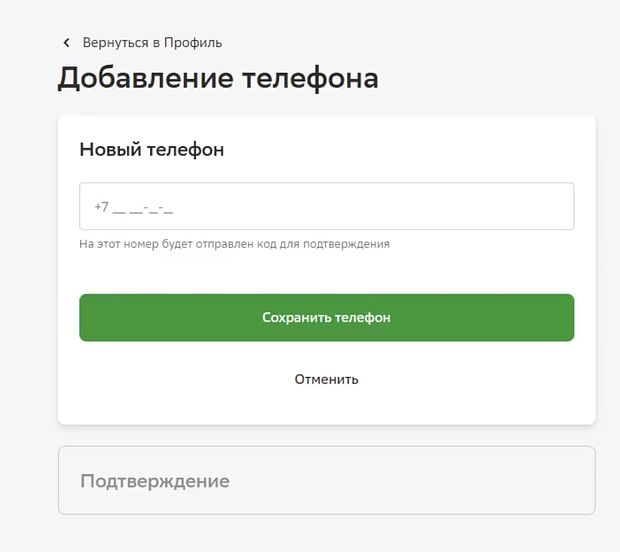
Task: Click the word "Профиль" in back link
Action: click(x=194, y=43)
